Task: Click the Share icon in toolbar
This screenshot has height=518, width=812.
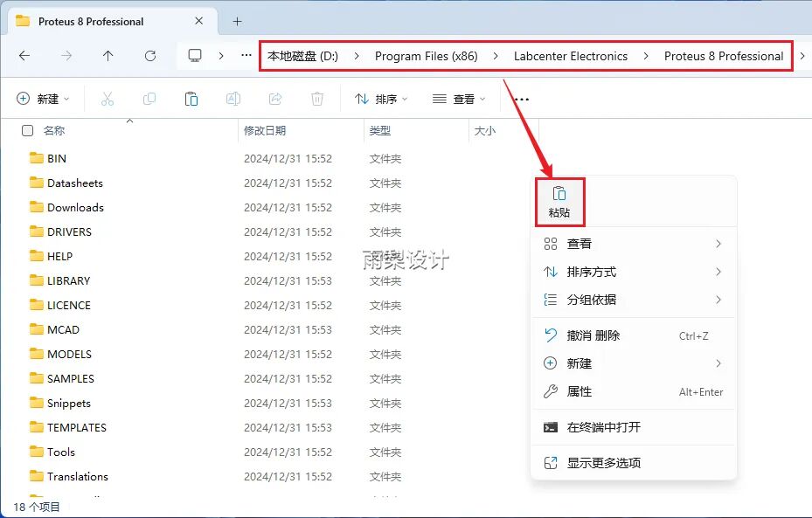Action: (x=275, y=100)
